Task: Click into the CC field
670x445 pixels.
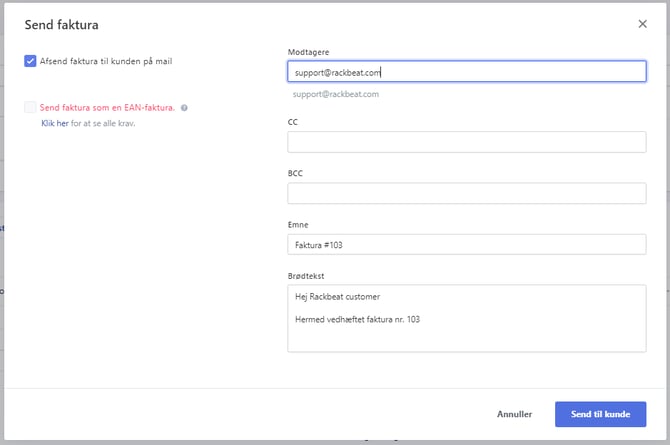Action: coord(467,142)
